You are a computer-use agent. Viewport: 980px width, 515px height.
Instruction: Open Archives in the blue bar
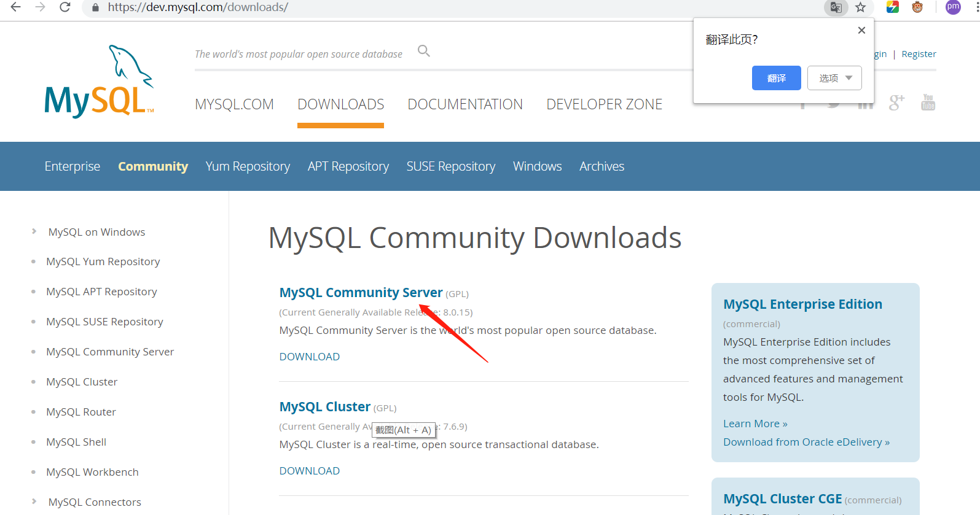click(602, 166)
